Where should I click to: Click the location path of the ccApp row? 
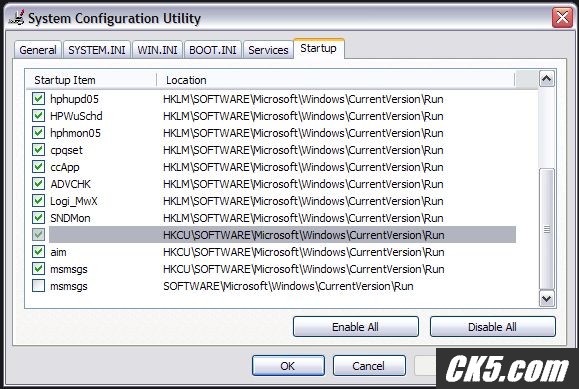(x=303, y=167)
